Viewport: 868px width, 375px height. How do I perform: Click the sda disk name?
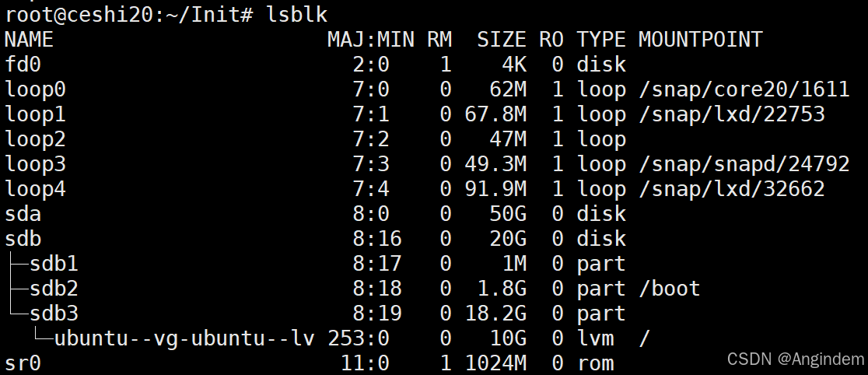(23, 214)
